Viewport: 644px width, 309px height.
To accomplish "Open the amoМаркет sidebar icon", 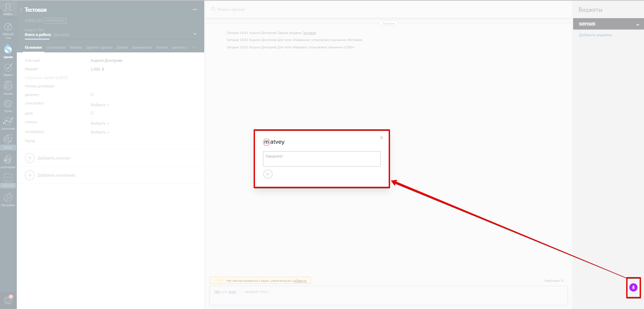I will pos(8,161).
